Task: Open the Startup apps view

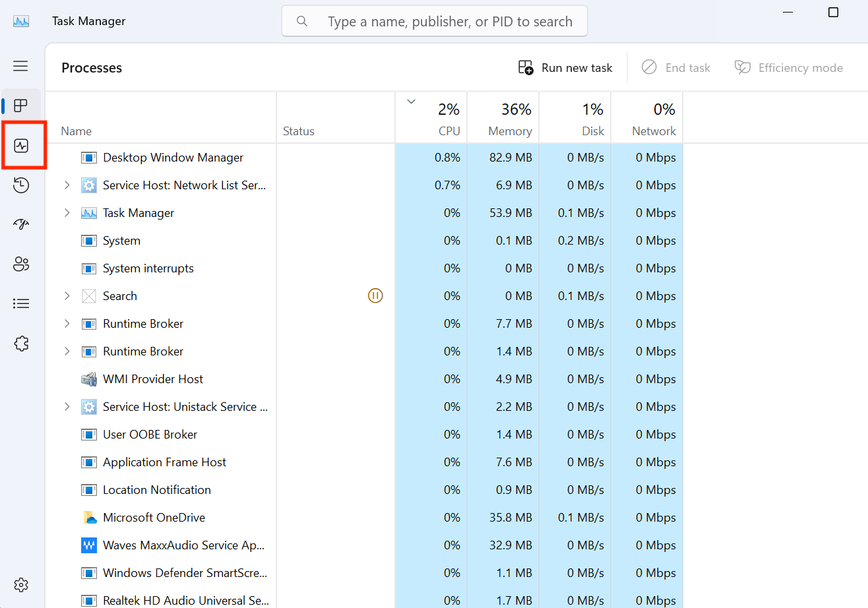Action: 21,224
